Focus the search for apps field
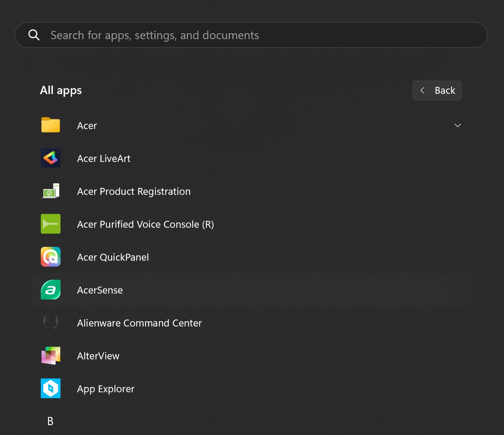504x435 pixels. (x=251, y=35)
